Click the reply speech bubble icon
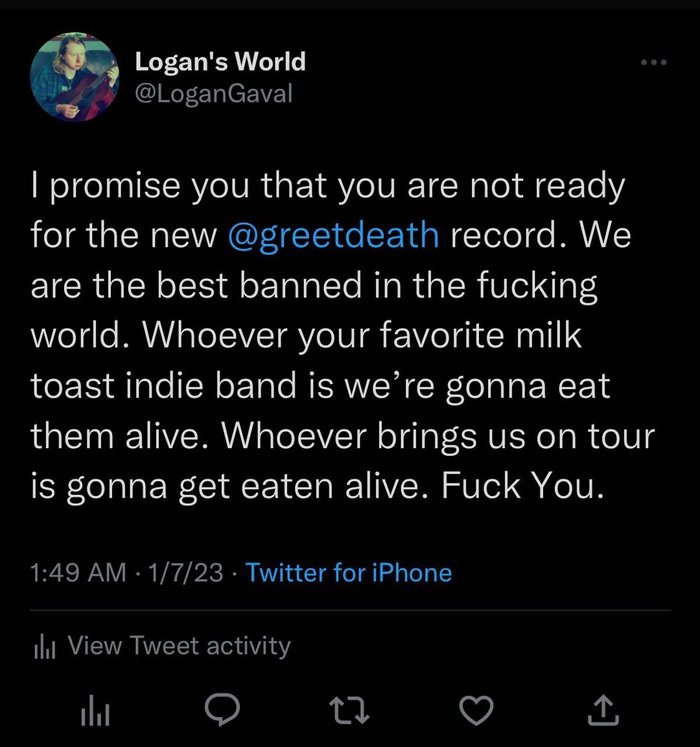This screenshot has width=700, height=747. (x=222, y=711)
